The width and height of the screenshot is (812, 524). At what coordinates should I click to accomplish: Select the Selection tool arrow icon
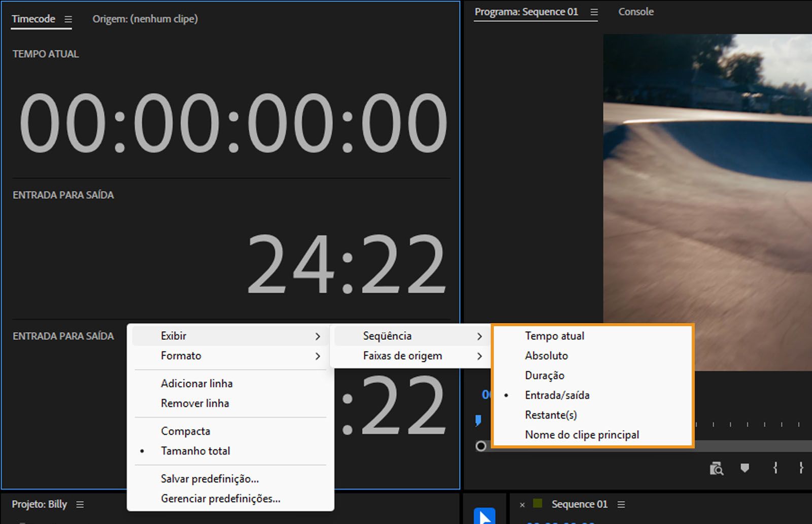(x=485, y=515)
